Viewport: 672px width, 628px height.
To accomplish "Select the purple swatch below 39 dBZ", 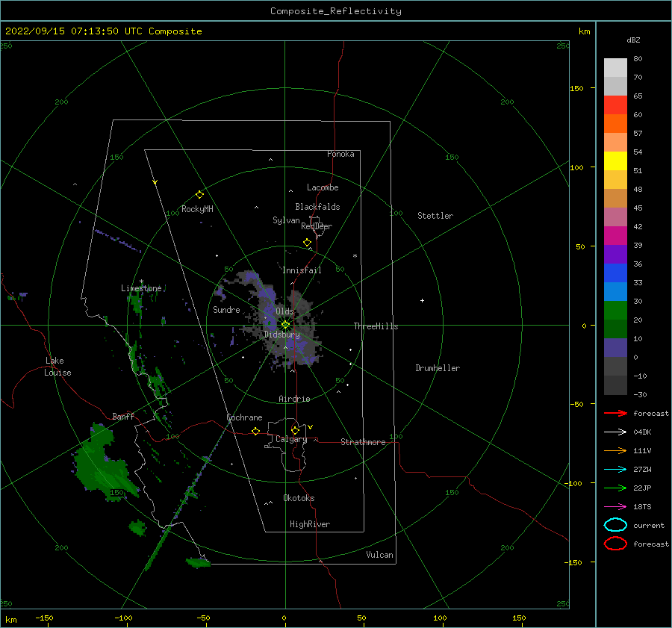I will 615,254.
